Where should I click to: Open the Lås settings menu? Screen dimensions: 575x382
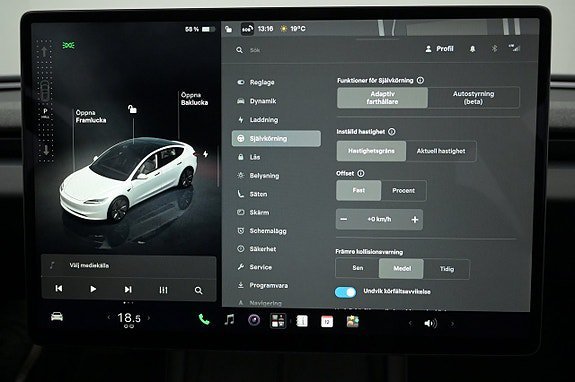(x=249, y=157)
